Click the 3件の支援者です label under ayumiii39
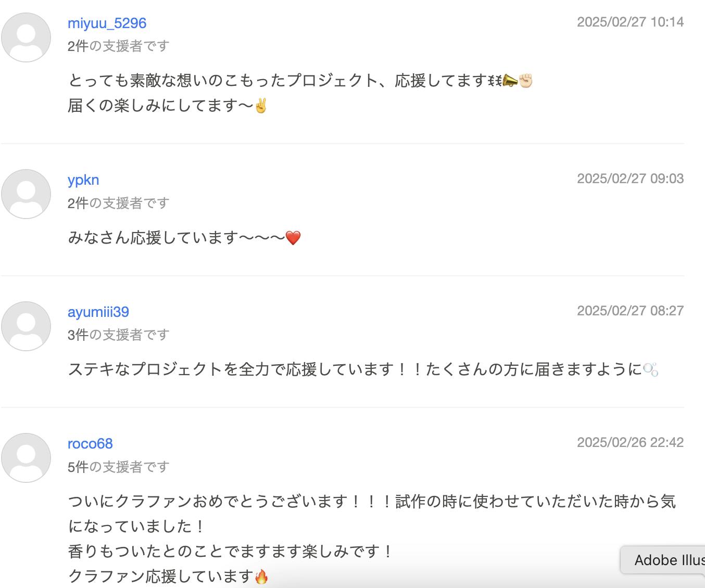This screenshot has height=588, width=705. click(118, 335)
